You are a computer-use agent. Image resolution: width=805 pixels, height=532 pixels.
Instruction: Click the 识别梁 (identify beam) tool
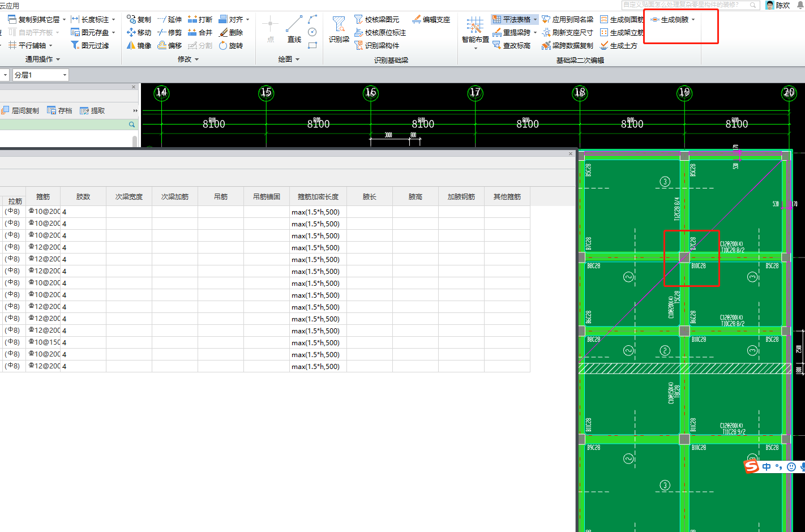coord(339,29)
